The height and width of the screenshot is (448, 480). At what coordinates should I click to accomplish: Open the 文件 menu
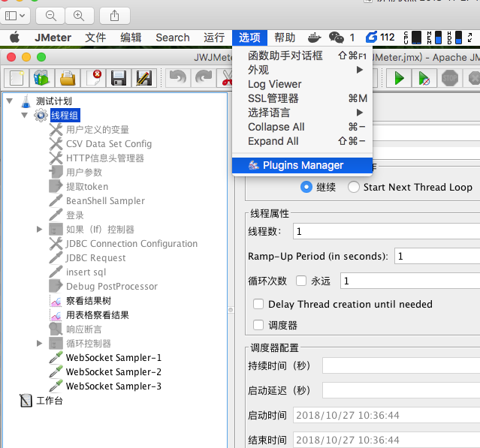pos(95,38)
